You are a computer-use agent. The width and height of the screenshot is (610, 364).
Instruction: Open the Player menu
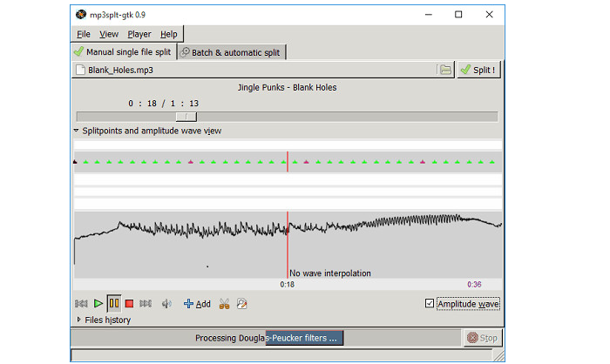click(139, 34)
